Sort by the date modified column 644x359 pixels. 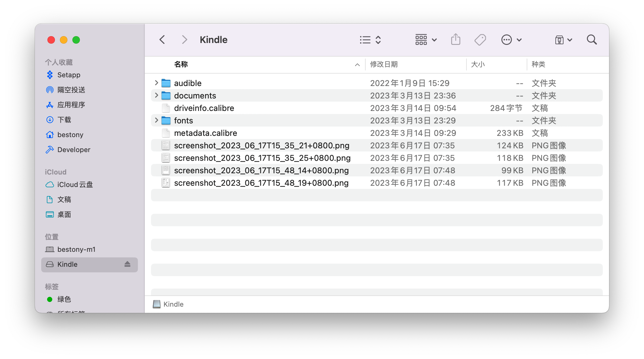tap(384, 64)
